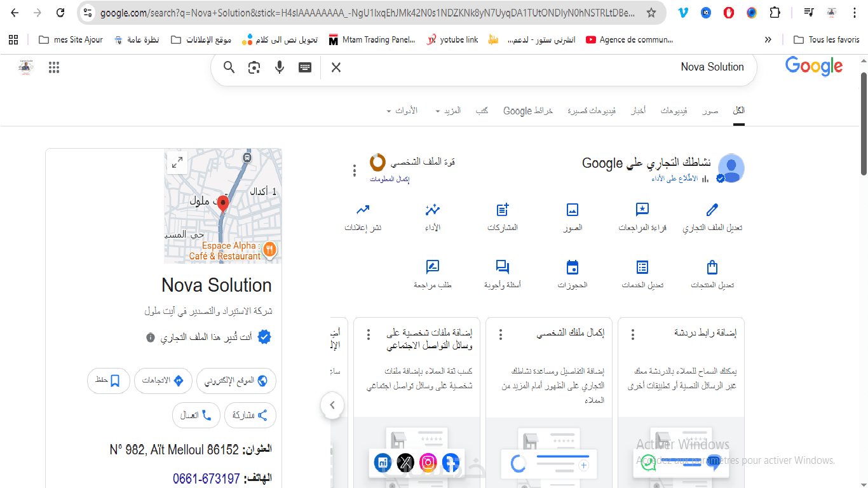Open the Chrome extensions puzzle menu
Screen dimensions: 868x488
point(775,13)
